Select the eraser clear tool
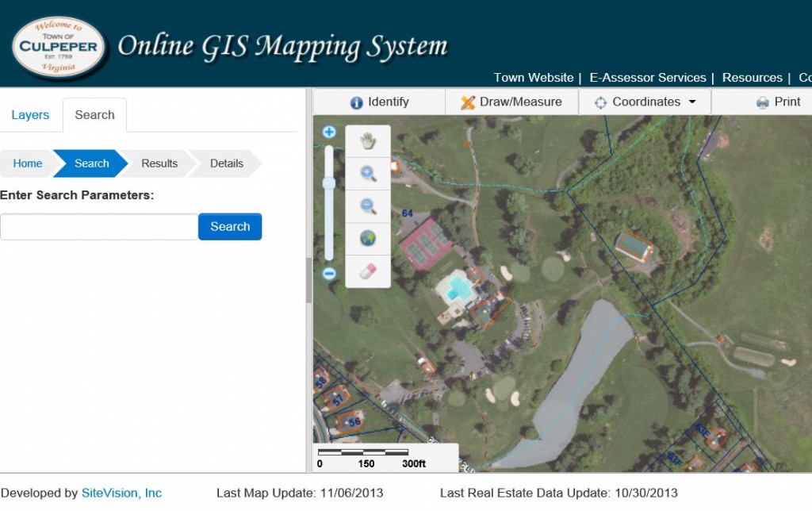The image size is (812, 511). coord(368,271)
